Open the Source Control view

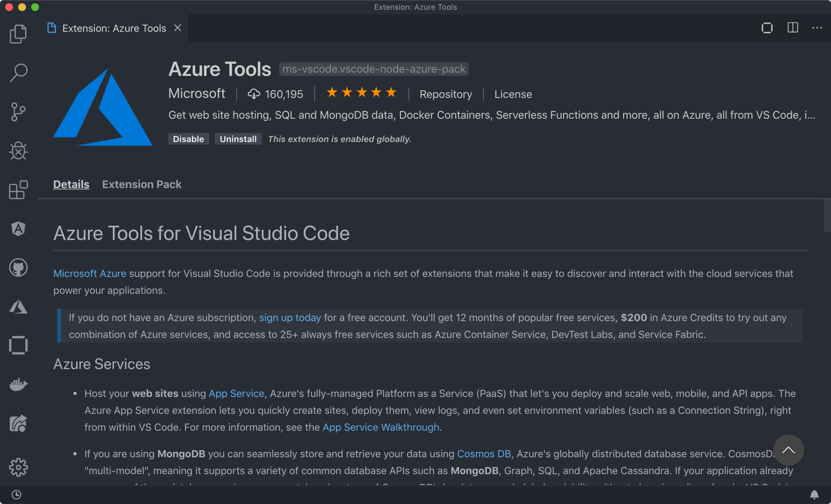point(18,112)
